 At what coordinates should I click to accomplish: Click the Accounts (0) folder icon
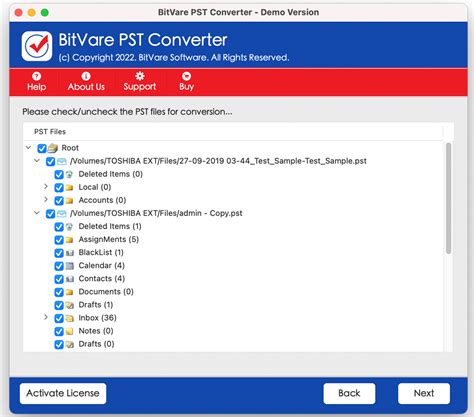click(x=69, y=201)
